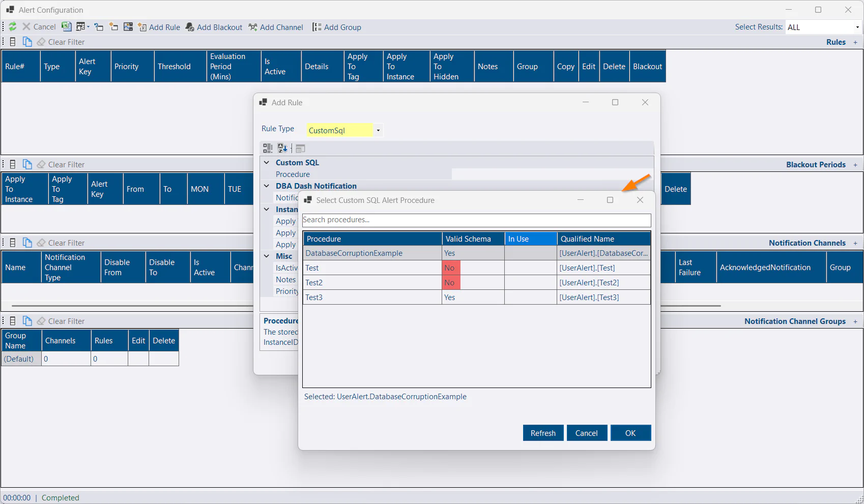Image resolution: width=864 pixels, height=504 pixels.
Task: Click the plus next to Notification Channels
Action: pyautogui.click(x=855, y=243)
